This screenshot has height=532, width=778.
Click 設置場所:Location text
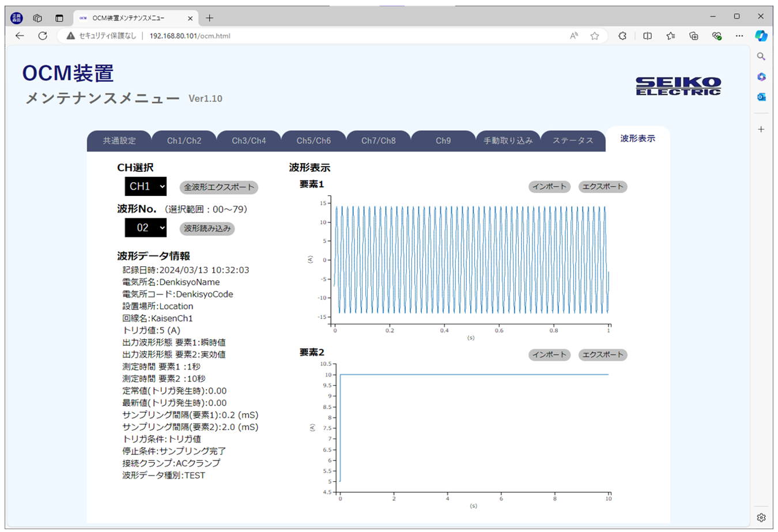coord(158,306)
